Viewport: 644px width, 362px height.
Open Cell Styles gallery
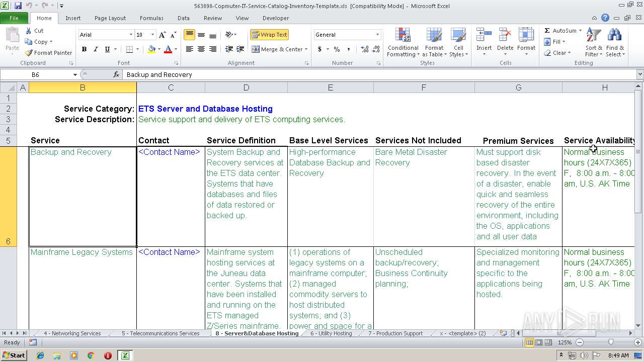(458, 42)
